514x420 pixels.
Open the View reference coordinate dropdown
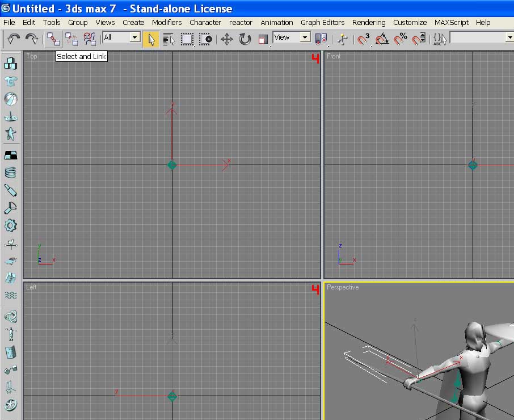[292, 37]
